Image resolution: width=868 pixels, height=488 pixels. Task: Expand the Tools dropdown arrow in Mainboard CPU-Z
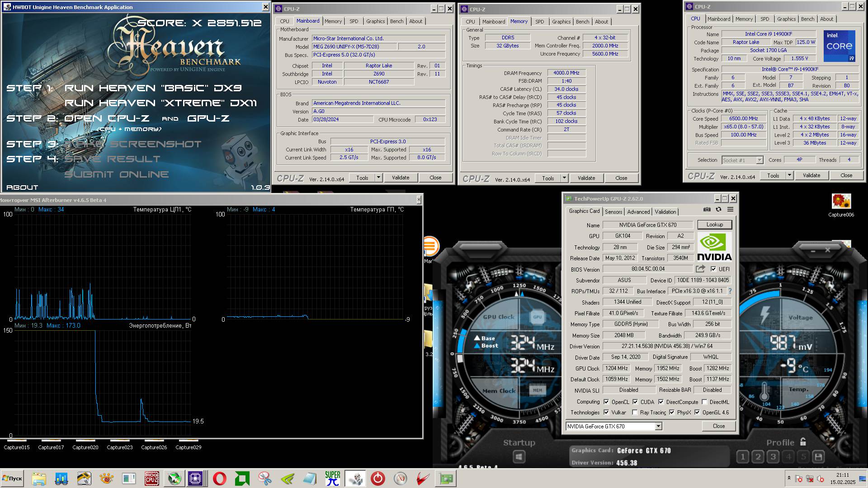coord(379,178)
